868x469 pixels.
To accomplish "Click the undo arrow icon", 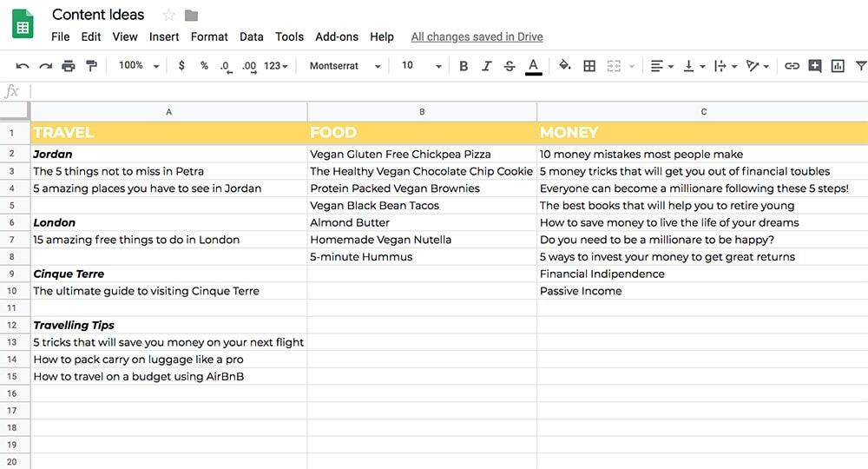I will 23,66.
